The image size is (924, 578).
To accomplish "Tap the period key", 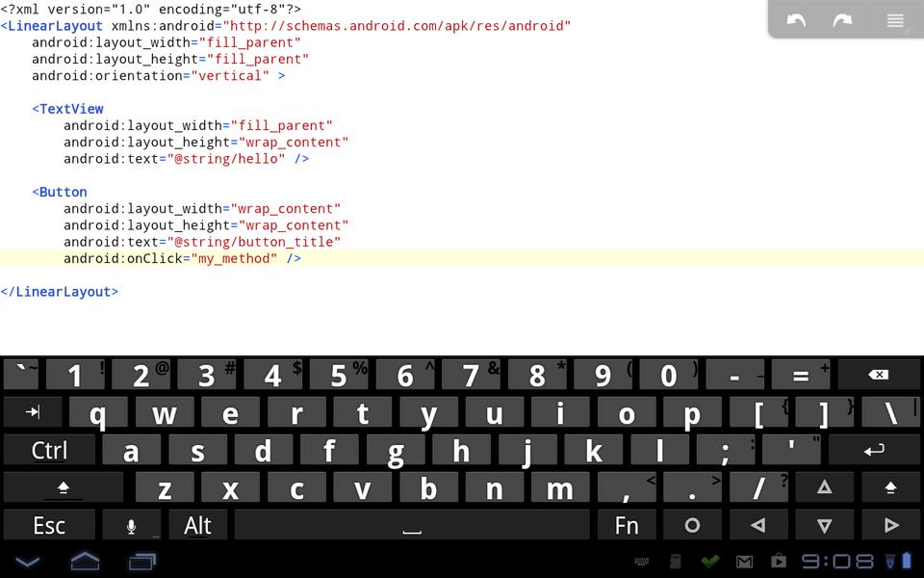I will click(692, 487).
